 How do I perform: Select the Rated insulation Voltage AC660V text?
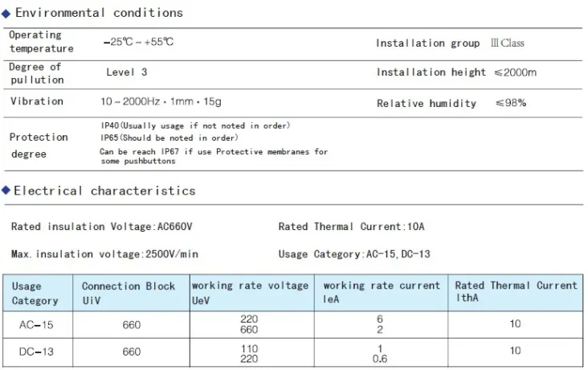point(102,226)
